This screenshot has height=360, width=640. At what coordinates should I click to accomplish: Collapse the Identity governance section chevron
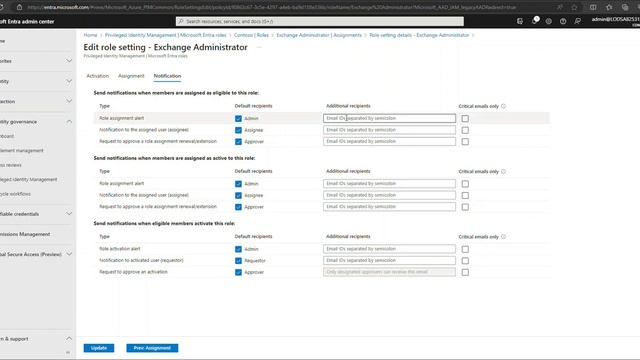point(69,122)
